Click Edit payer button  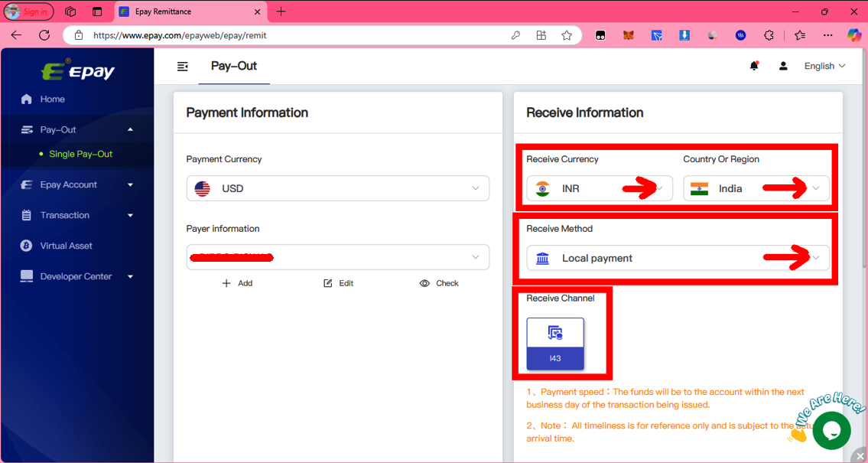[338, 283]
